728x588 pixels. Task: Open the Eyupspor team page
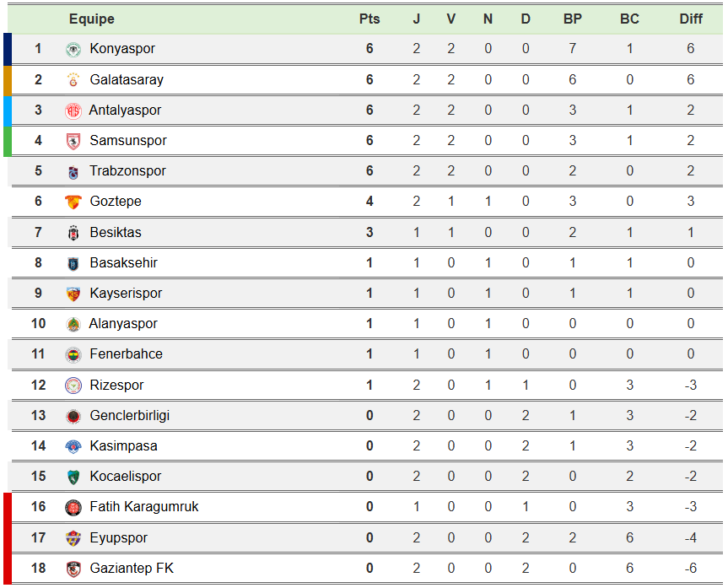(x=118, y=537)
